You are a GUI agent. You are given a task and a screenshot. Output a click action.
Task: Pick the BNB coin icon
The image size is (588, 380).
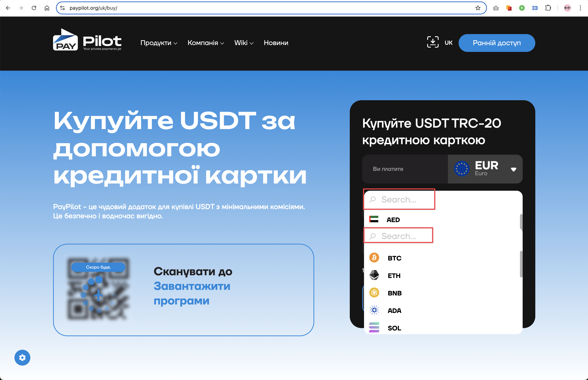tap(374, 293)
